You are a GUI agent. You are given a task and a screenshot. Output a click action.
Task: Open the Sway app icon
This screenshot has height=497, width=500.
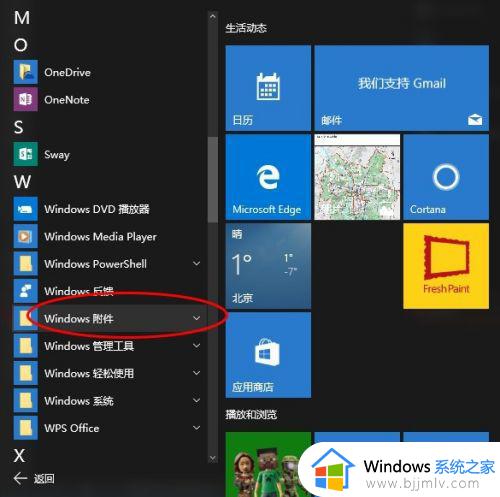coord(26,154)
